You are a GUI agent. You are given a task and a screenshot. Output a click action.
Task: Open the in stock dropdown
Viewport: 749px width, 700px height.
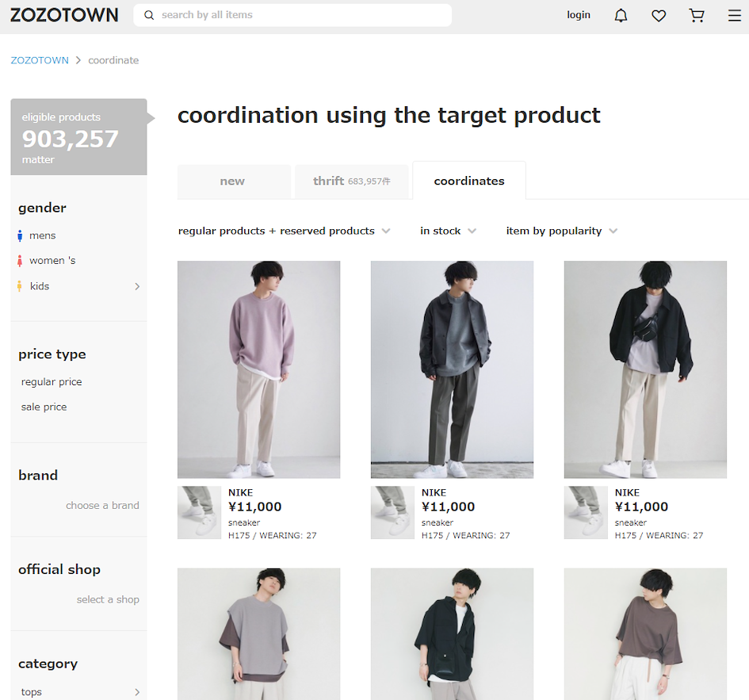(448, 231)
